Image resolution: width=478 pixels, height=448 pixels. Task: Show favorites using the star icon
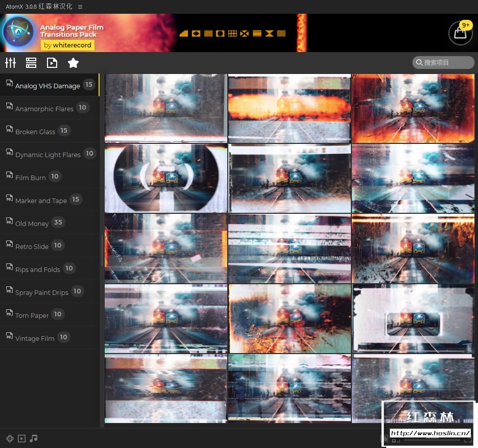[x=73, y=63]
